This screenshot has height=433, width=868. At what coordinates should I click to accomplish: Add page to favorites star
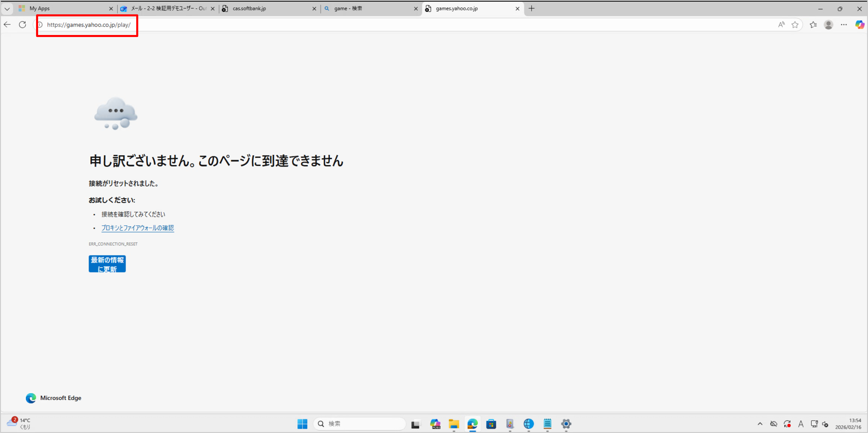coord(795,25)
